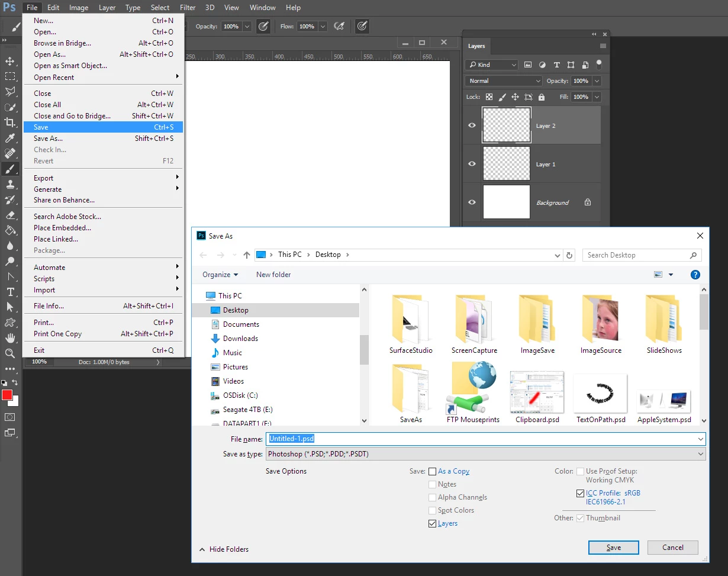Reset default foreground and background colors

[x=4, y=383]
